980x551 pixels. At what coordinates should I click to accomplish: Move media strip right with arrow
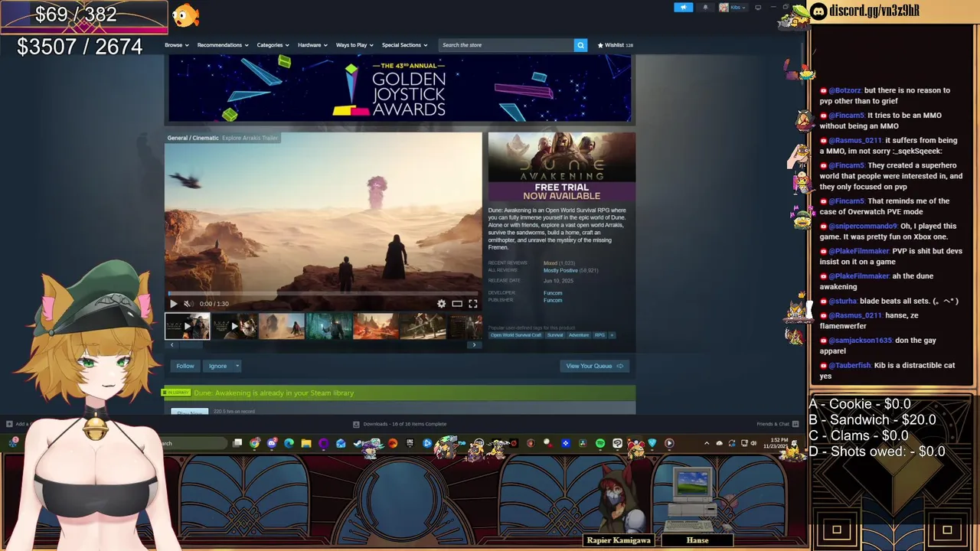[474, 345]
